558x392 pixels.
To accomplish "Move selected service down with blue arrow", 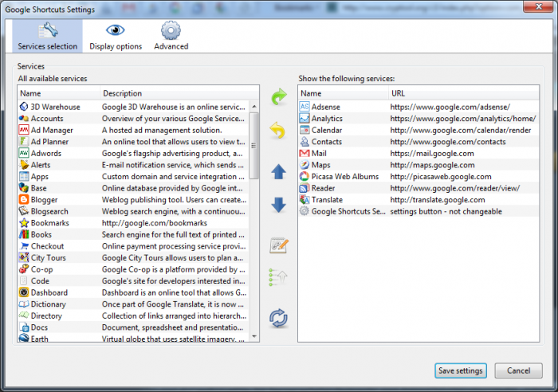I will (279, 205).
